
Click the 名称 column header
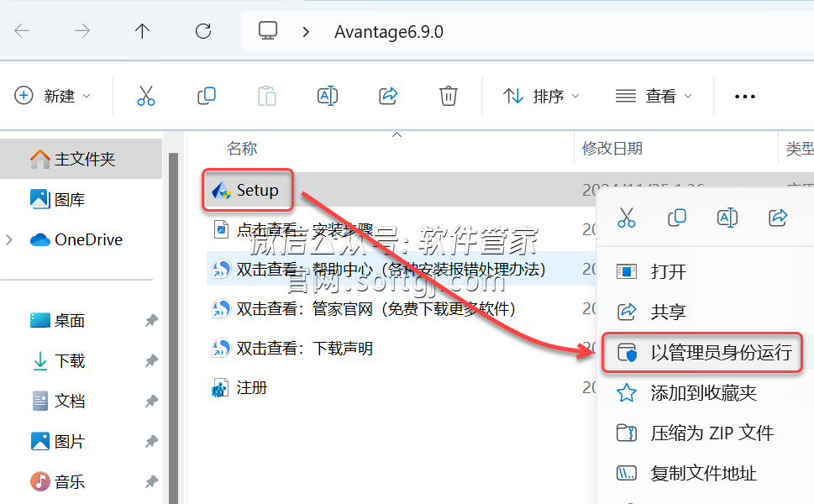[242, 149]
